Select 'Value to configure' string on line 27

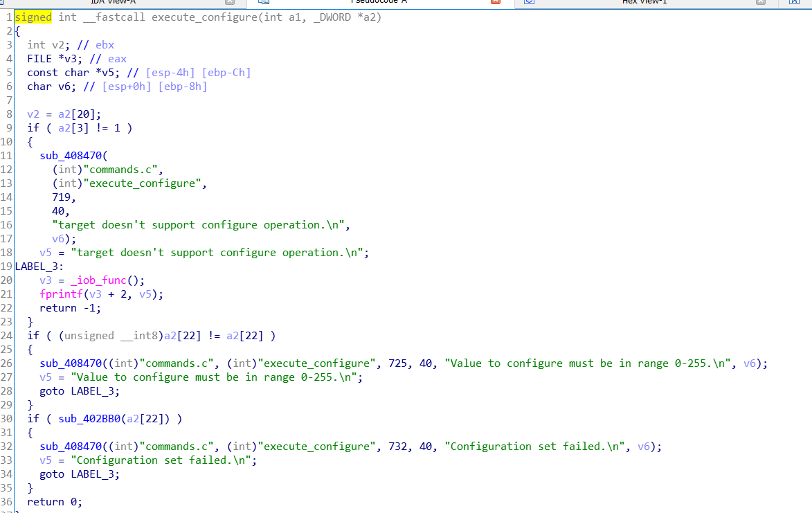[x=214, y=377]
